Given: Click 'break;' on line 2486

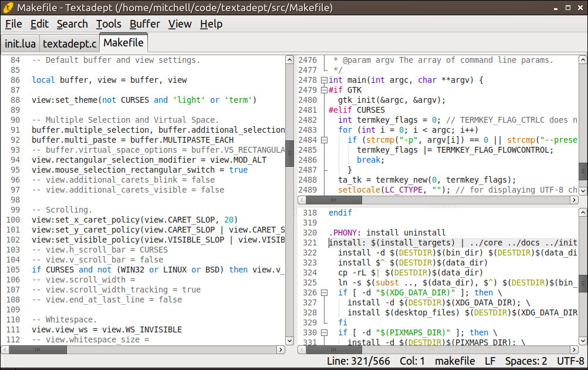Looking at the screenshot, I should pyautogui.click(x=371, y=160).
